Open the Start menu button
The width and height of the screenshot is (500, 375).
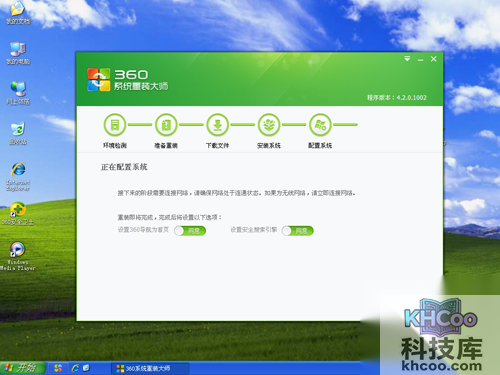point(23,368)
